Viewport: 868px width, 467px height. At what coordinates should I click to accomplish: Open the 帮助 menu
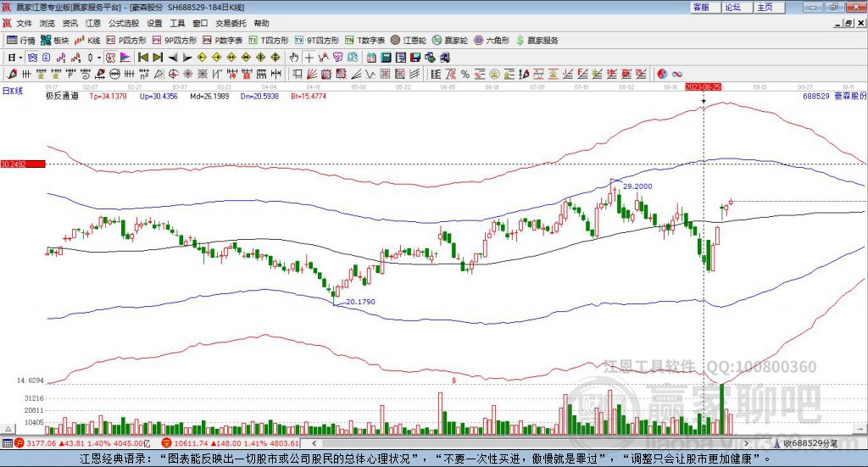pyautogui.click(x=261, y=23)
